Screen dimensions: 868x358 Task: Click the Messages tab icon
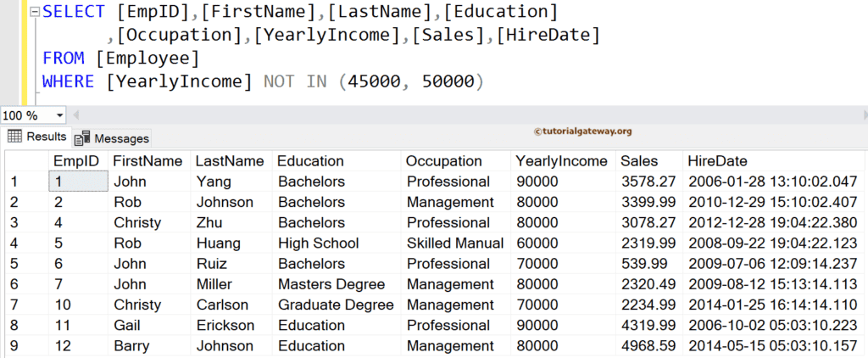(x=83, y=138)
